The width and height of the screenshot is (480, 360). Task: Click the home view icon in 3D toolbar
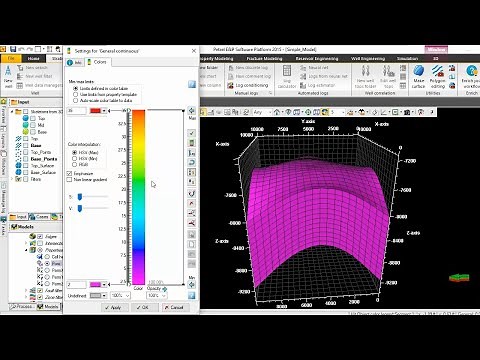point(277,112)
